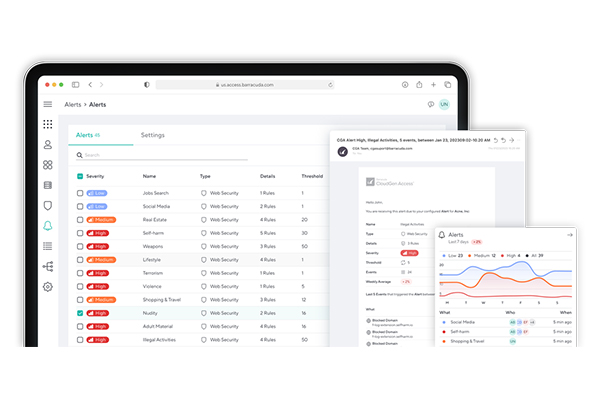This screenshot has width=600, height=399.
Task: Click the Medium 12 chart legend
Action: (x=482, y=256)
